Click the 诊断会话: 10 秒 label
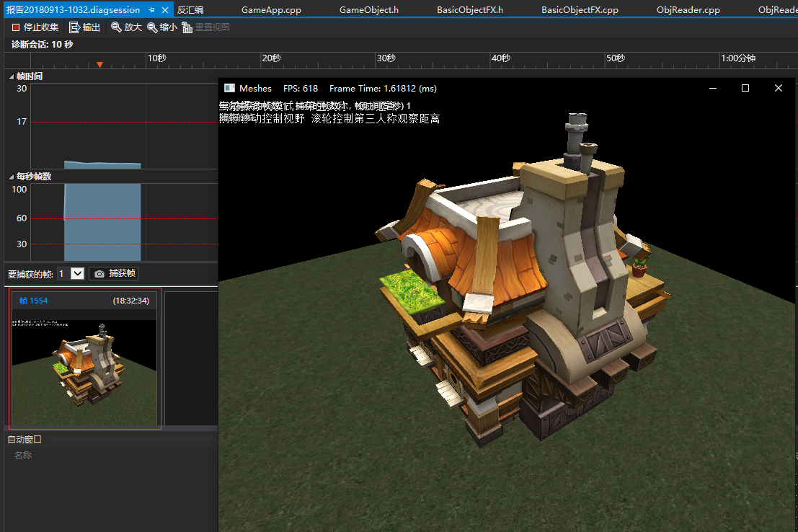Image resolution: width=798 pixels, height=532 pixels. tap(43, 45)
